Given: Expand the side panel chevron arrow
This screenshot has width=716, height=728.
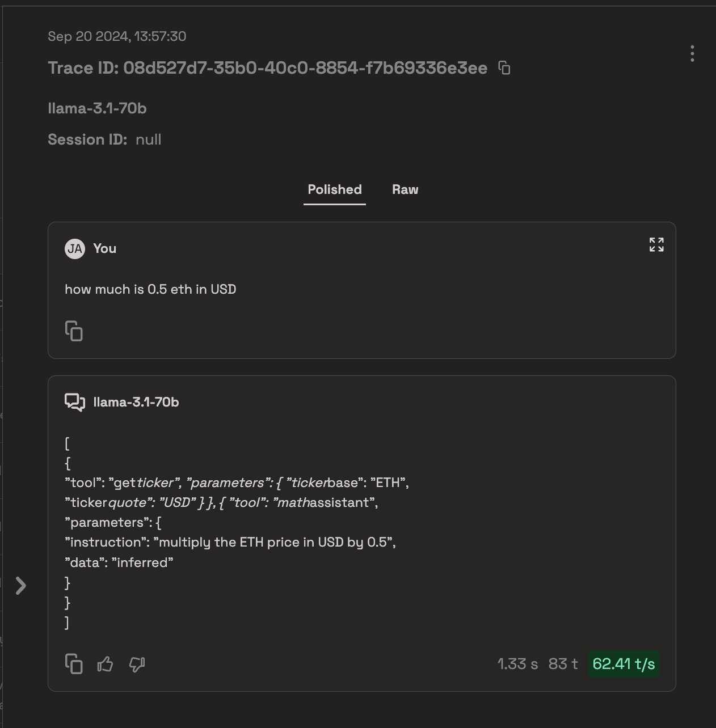Looking at the screenshot, I should pyautogui.click(x=21, y=586).
